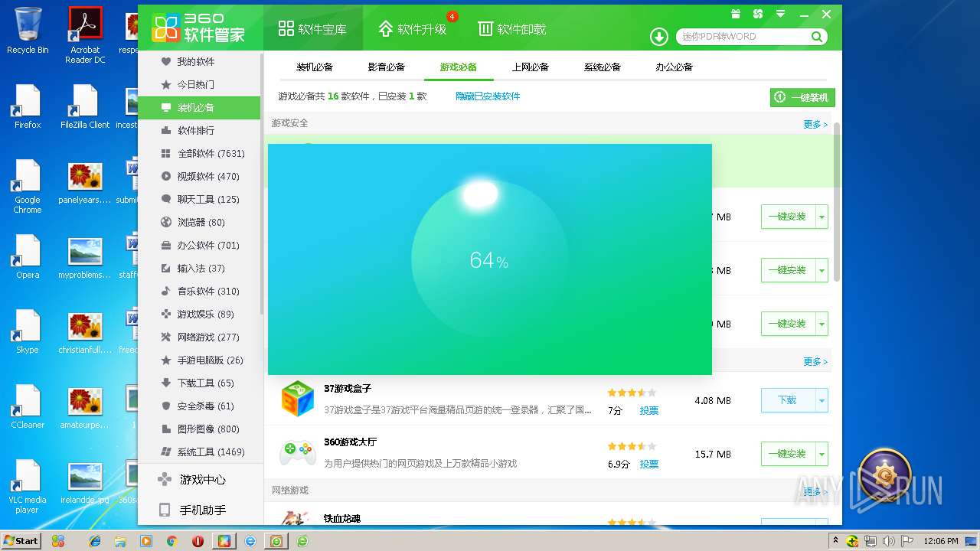Open CCleaner desktop shortcut
The width and height of the screenshot is (980, 551).
(x=28, y=407)
